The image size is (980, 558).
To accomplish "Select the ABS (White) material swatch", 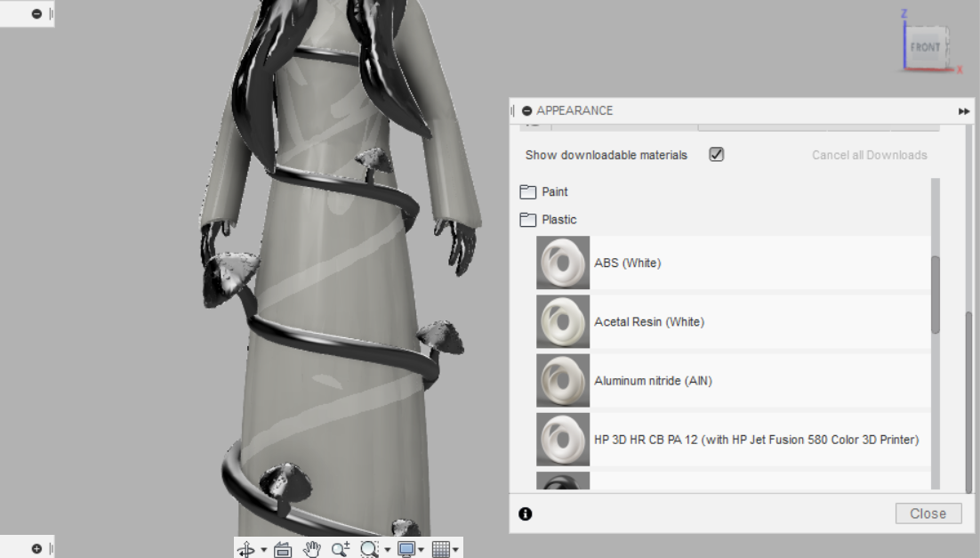I will click(563, 263).
